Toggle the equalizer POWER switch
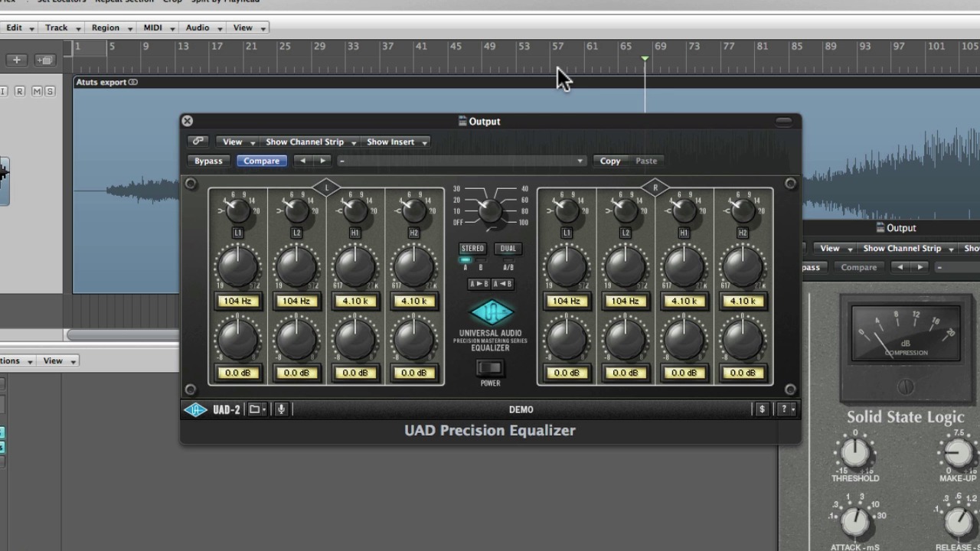The image size is (980, 551). coord(490,368)
